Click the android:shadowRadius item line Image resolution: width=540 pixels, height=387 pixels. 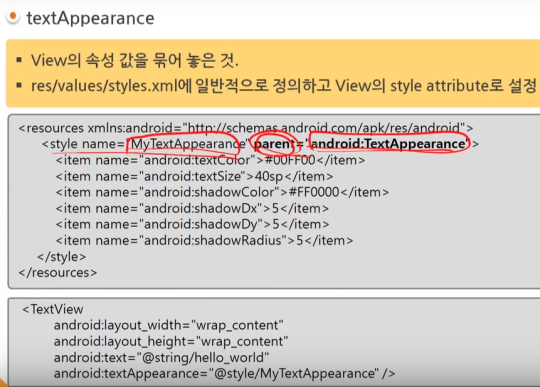(x=205, y=241)
